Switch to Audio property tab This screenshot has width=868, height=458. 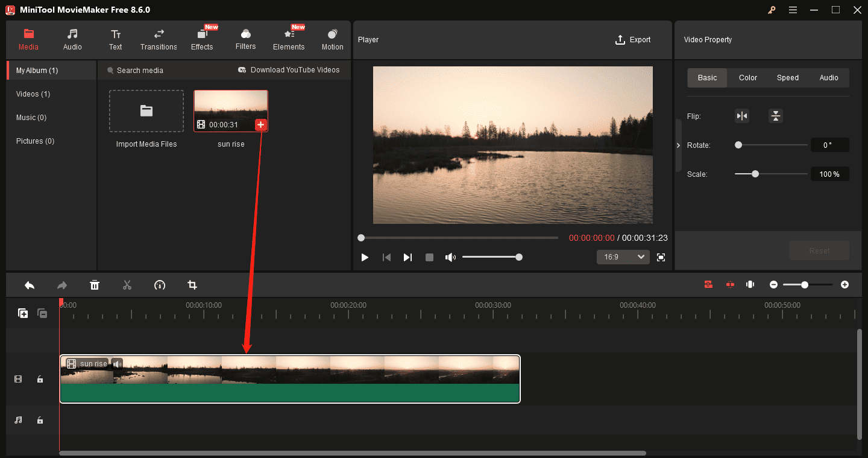tap(829, 78)
